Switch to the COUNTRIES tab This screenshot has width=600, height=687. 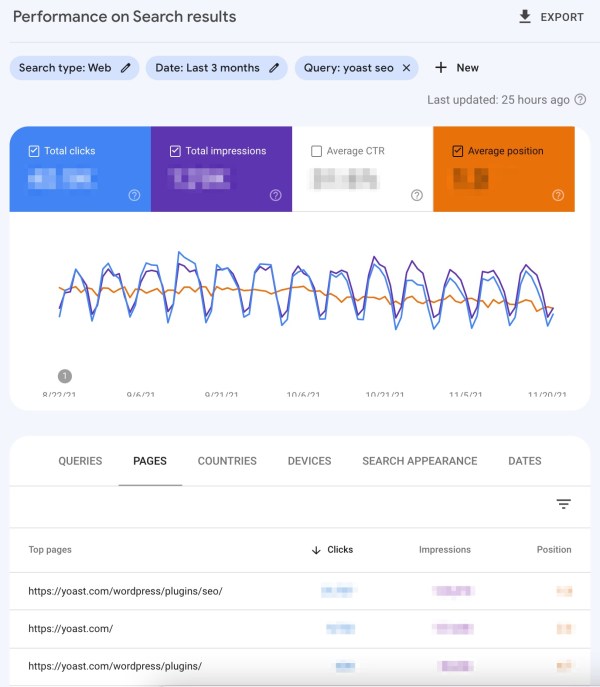pyautogui.click(x=227, y=461)
